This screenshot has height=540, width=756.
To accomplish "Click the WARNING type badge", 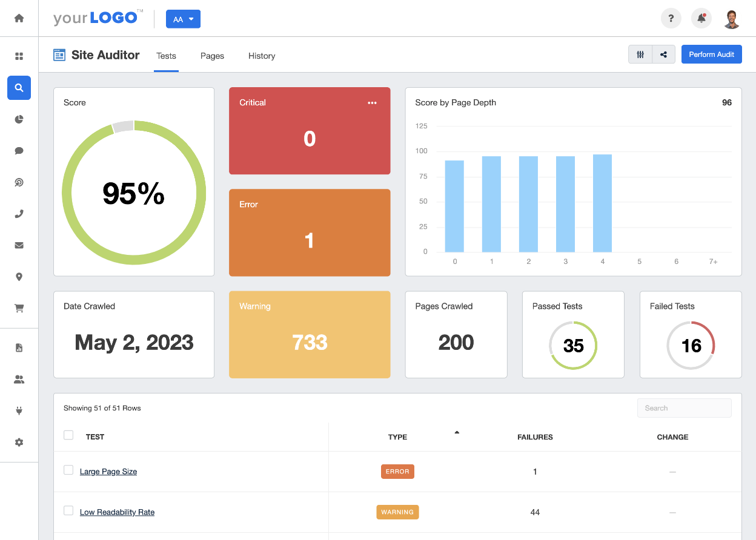I will (x=397, y=512).
